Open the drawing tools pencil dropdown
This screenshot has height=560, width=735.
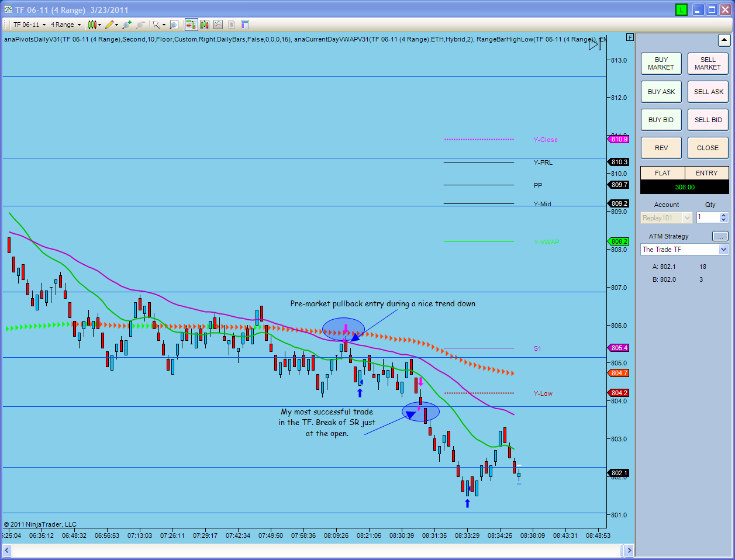[x=112, y=25]
